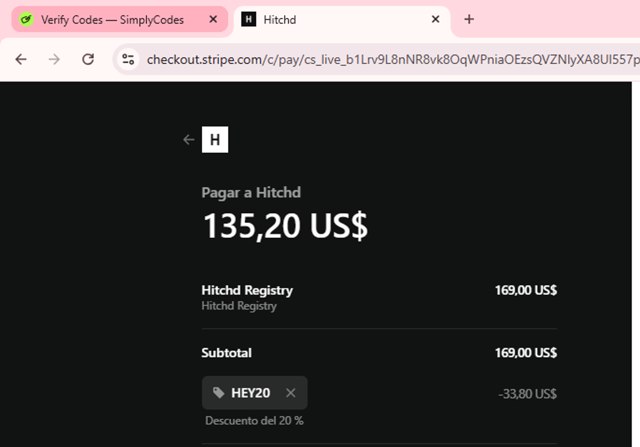Select the Hitchd browser tab
Screen dimensions: 640x447
click(x=342, y=19)
